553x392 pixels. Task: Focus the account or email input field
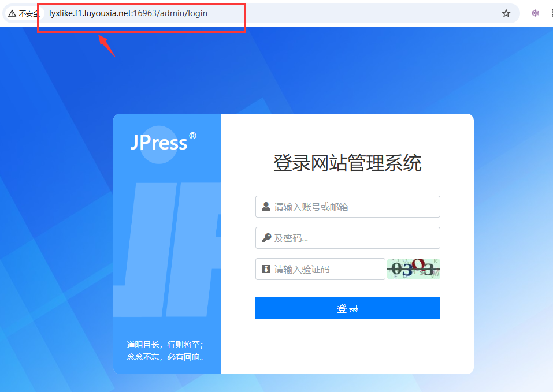tap(348, 207)
